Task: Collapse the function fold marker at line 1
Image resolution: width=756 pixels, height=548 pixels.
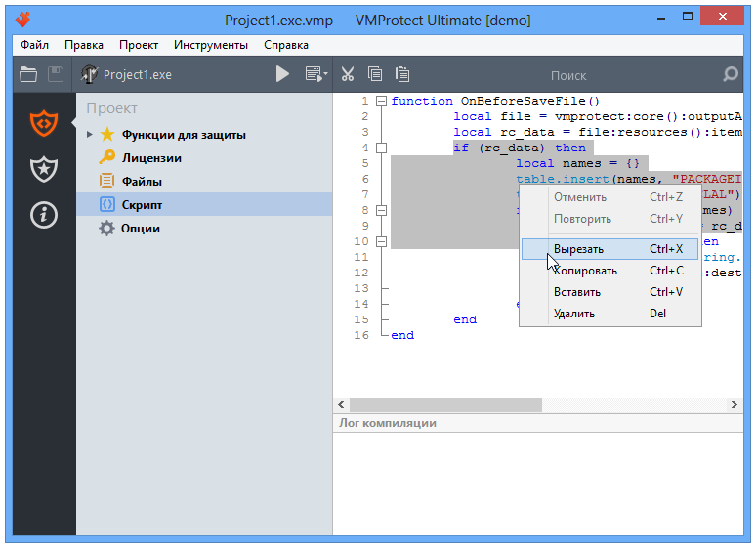Action: 381,101
